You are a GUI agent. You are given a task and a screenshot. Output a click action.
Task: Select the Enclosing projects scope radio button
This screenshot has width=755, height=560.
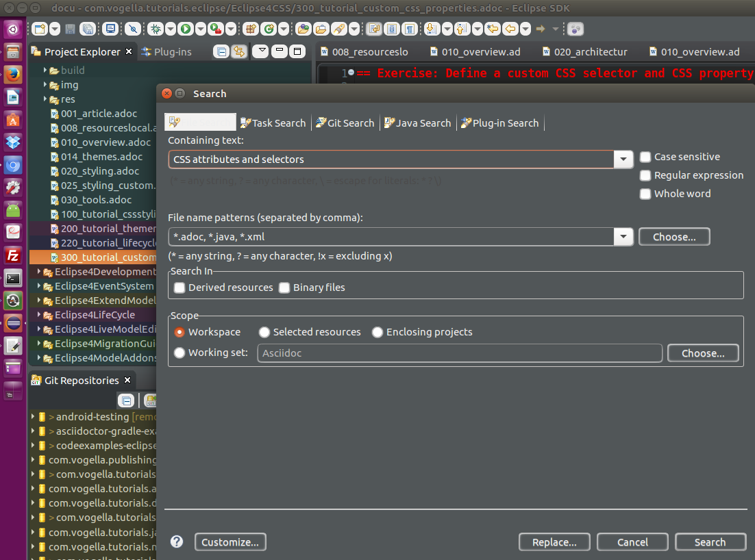[x=377, y=332]
